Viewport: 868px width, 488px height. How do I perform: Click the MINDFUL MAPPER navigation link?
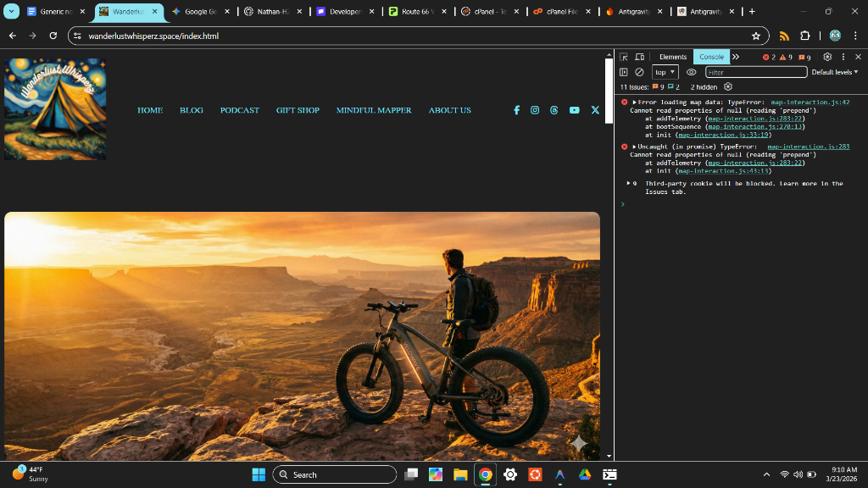tap(373, 110)
